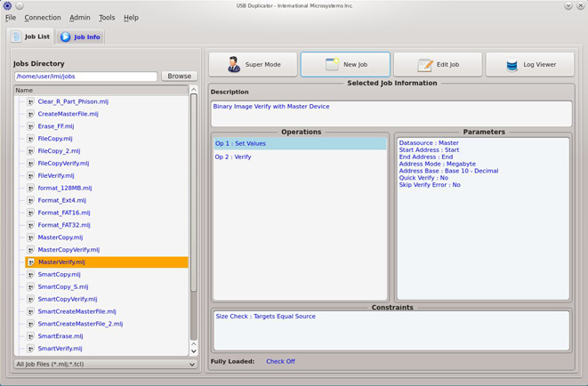This screenshot has height=386, width=588.
Task: Click Browse for jobs directory
Action: [x=180, y=76]
